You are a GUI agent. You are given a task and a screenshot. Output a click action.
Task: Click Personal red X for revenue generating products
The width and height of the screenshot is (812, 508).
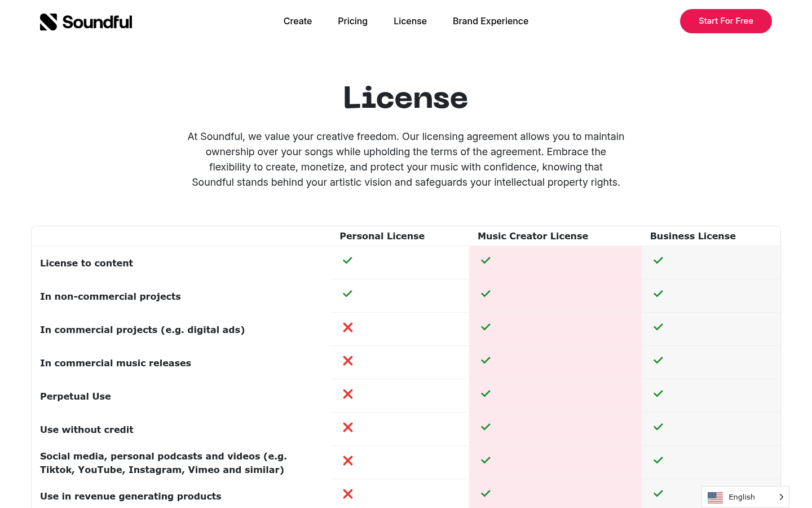pyautogui.click(x=348, y=494)
